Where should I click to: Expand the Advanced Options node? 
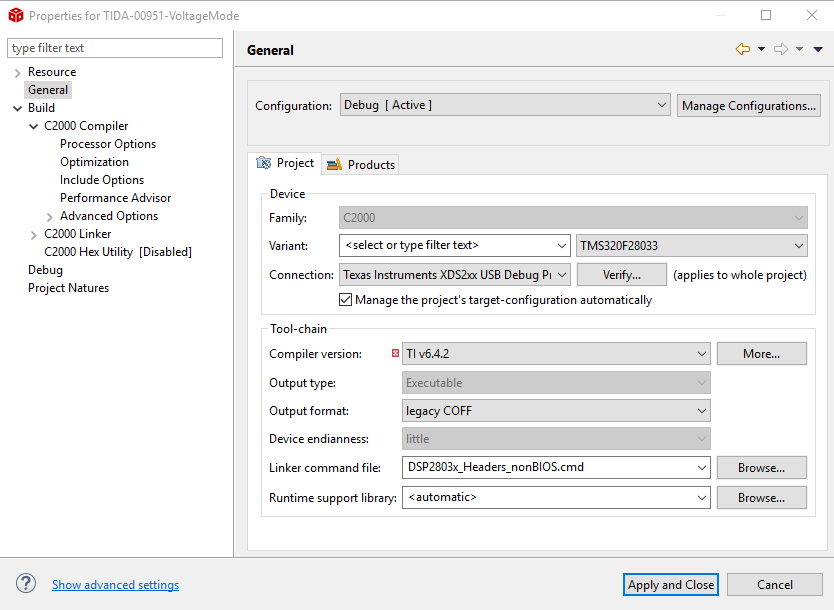pyautogui.click(x=50, y=217)
